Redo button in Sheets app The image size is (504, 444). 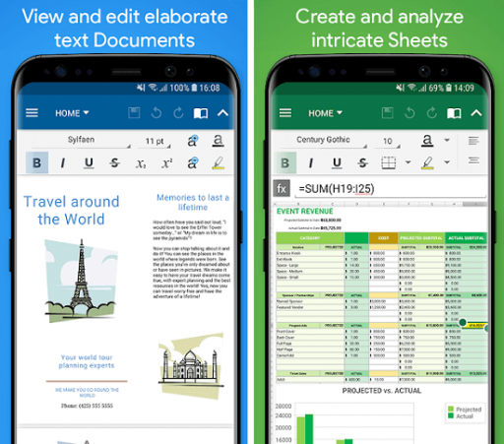coord(432,113)
